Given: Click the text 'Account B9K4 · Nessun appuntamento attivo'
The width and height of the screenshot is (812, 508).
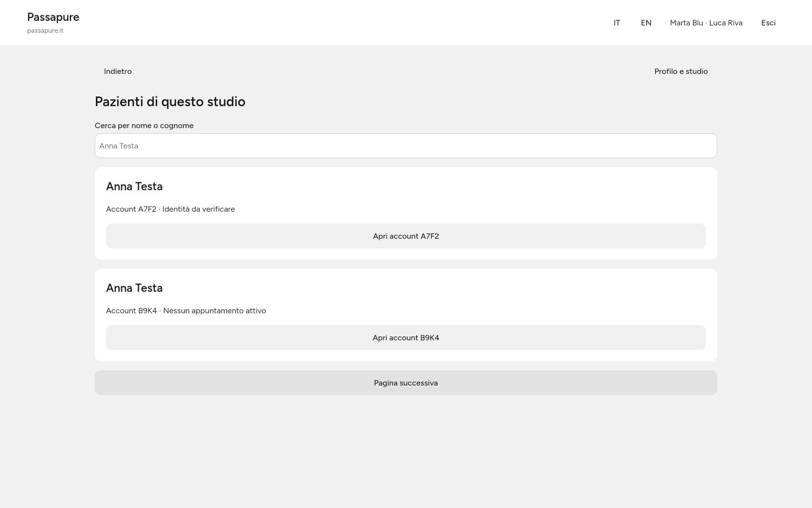Looking at the screenshot, I should (186, 310).
